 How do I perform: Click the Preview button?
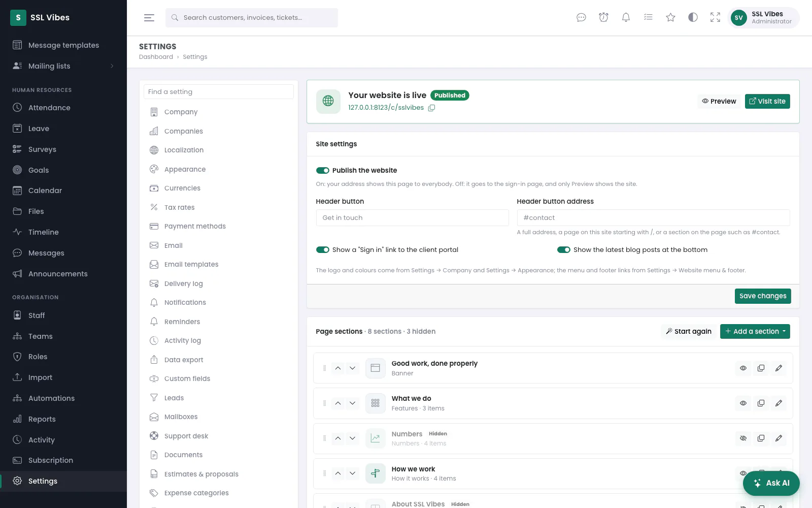point(719,101)
